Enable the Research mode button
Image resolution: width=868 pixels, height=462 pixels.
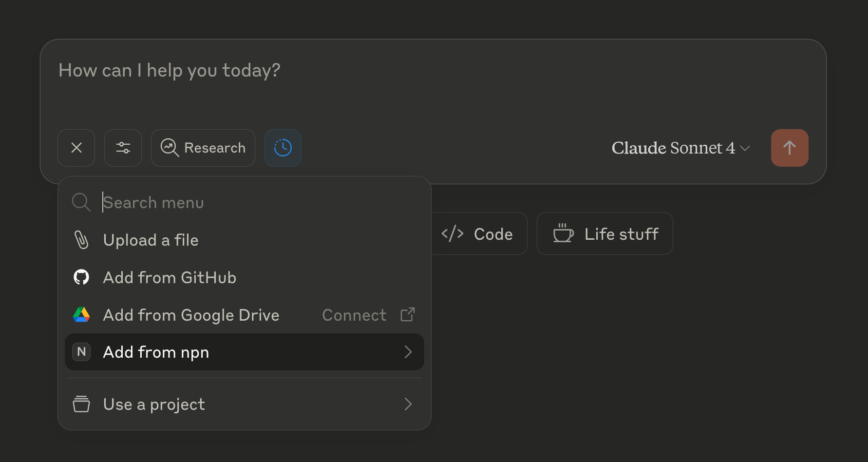203,148
